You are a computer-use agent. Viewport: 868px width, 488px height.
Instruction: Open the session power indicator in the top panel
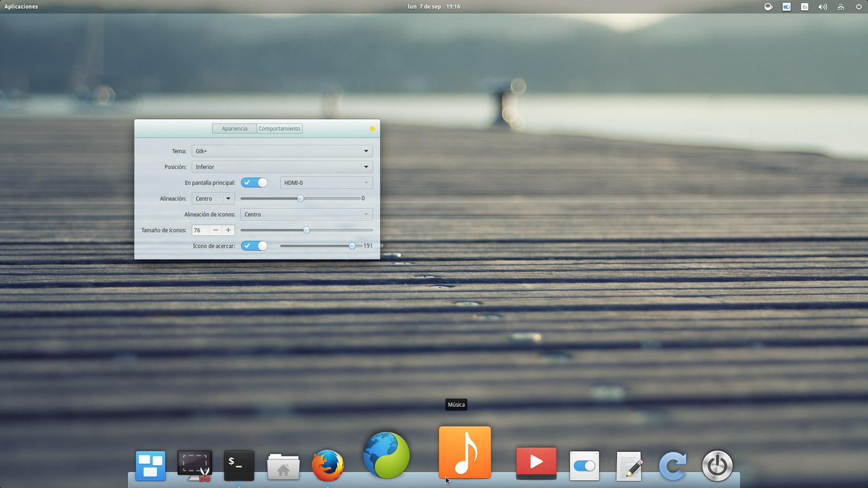(x=859, y=7)
